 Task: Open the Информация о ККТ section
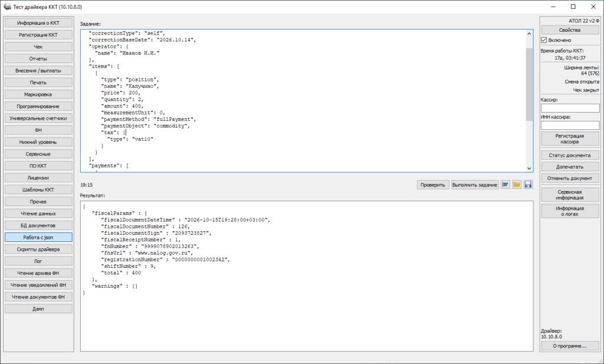point(38,23)
